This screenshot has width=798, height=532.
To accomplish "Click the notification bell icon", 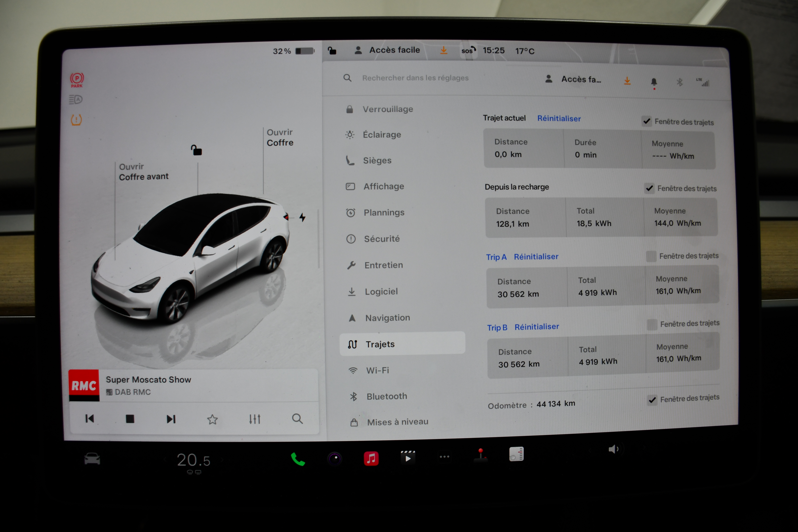I will (654, 82).
